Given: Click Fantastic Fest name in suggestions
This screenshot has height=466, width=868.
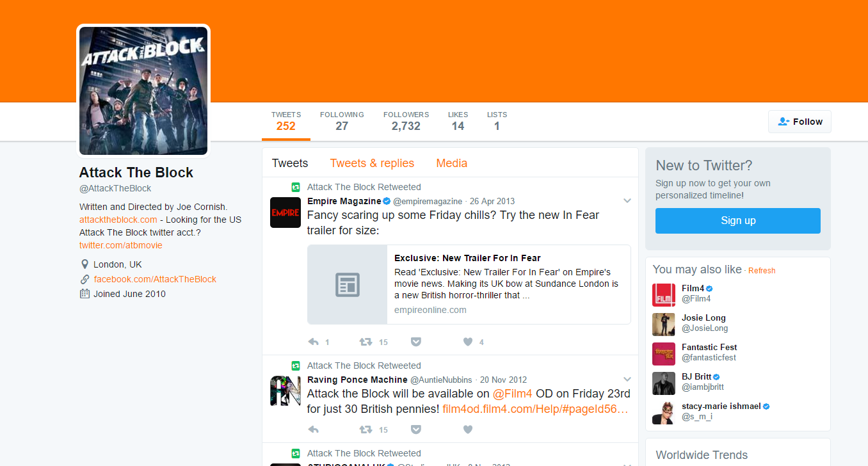Looking at the screenshot, I should coord(709,347).
